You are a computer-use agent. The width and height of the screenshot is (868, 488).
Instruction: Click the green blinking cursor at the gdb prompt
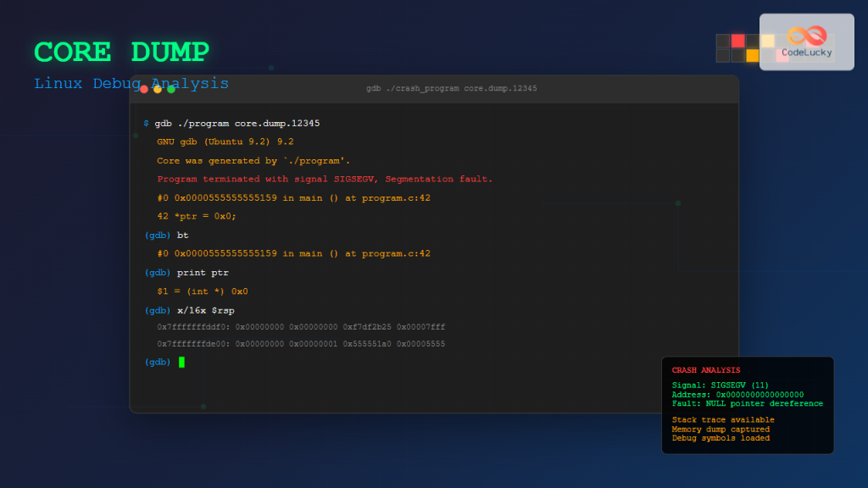point(181,362)
